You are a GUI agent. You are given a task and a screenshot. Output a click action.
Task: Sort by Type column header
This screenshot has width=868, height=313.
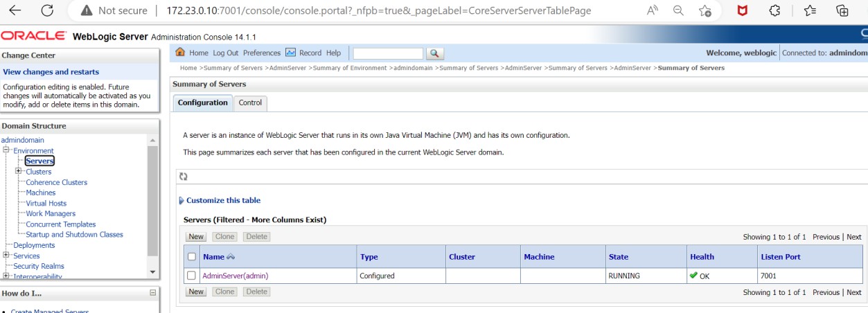(x=369, y=257)
